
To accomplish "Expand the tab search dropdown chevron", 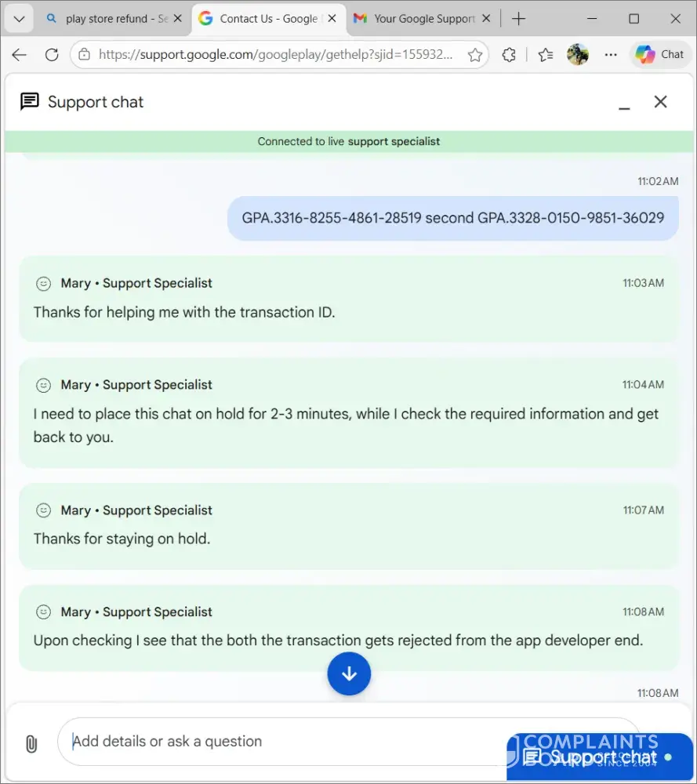I will [20, 19].
